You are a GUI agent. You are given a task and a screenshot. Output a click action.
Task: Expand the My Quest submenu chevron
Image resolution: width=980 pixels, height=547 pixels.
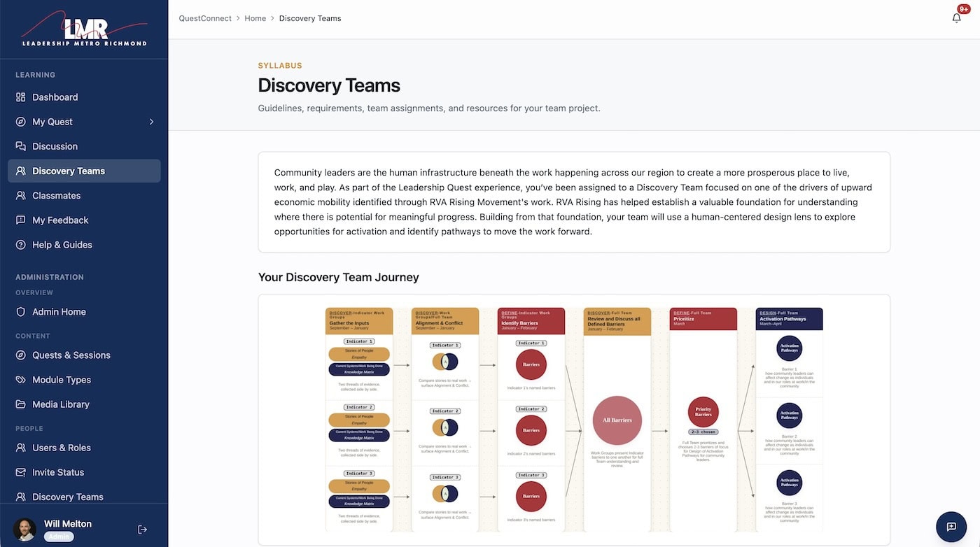(x=152, y=122)
